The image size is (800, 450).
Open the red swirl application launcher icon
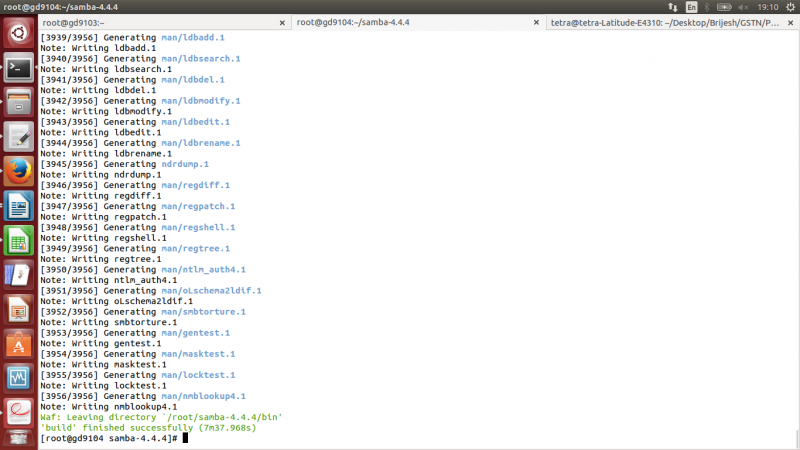point(19,412)
